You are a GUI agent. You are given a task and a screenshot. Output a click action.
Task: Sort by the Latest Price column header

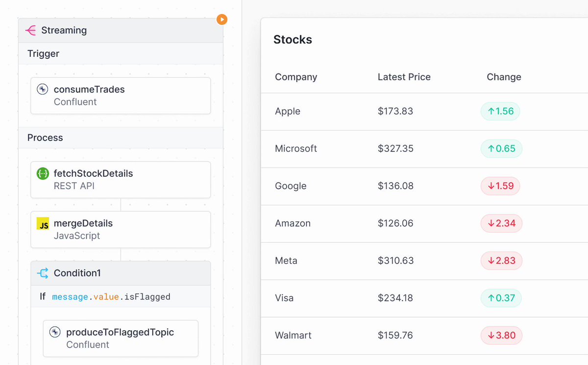click(404, 77)
